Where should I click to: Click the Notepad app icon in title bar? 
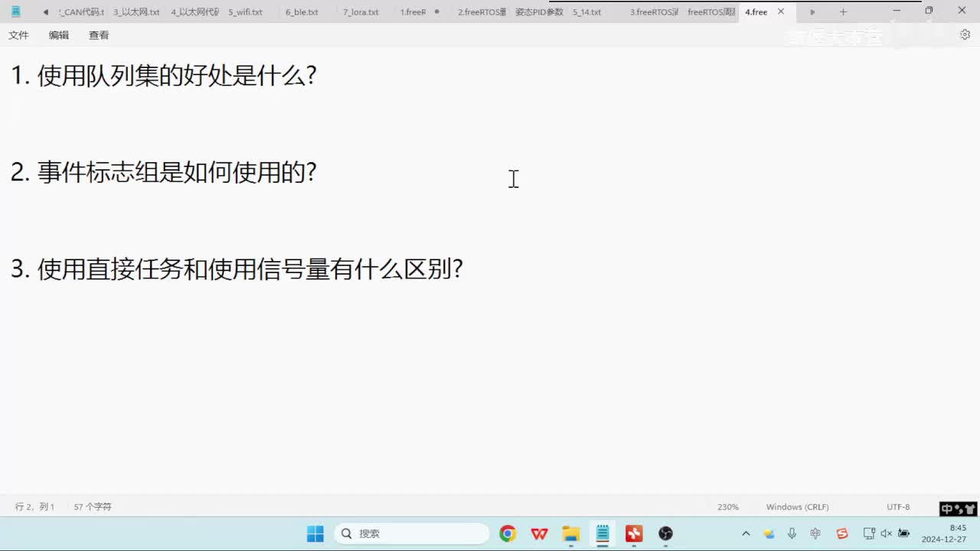coord(15,11)
